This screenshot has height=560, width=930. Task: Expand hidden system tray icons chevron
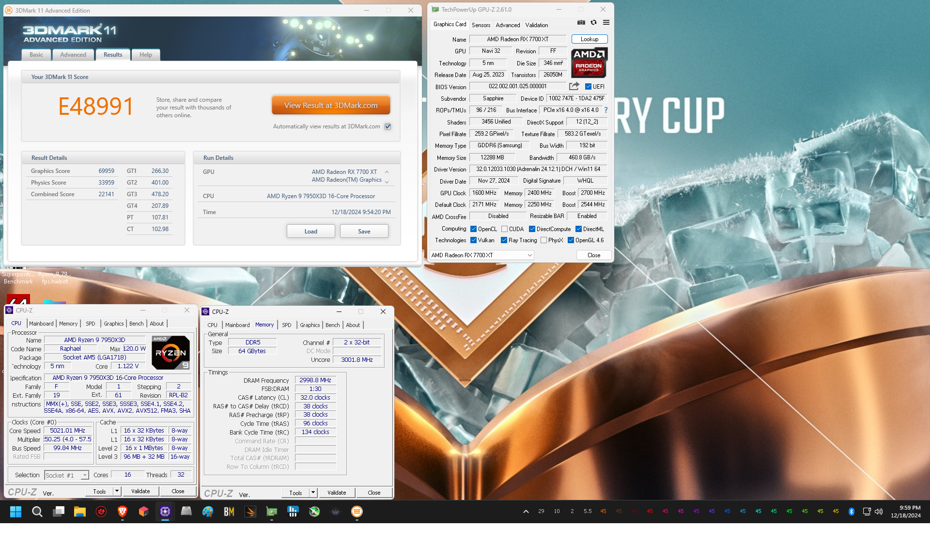526,512
